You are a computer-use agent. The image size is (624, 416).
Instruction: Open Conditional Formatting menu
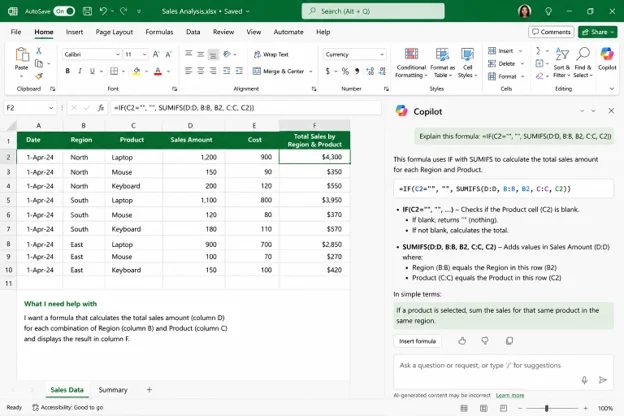[x=411, y=62]
